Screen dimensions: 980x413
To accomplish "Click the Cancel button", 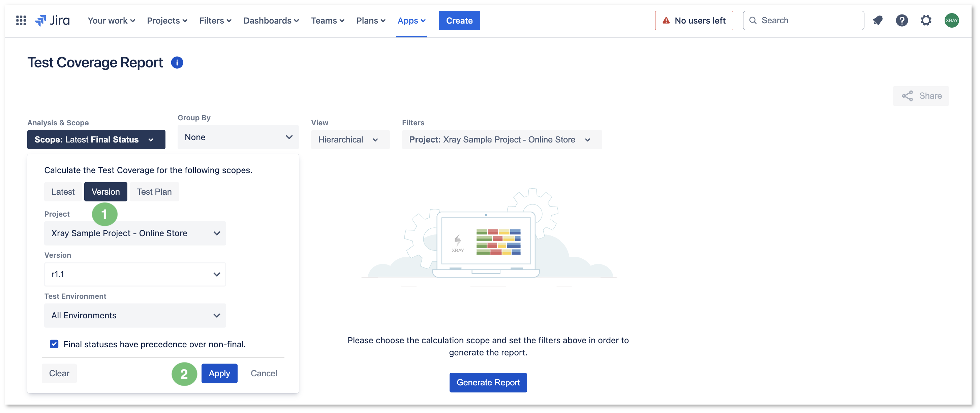I will click(x=264, y=374).
